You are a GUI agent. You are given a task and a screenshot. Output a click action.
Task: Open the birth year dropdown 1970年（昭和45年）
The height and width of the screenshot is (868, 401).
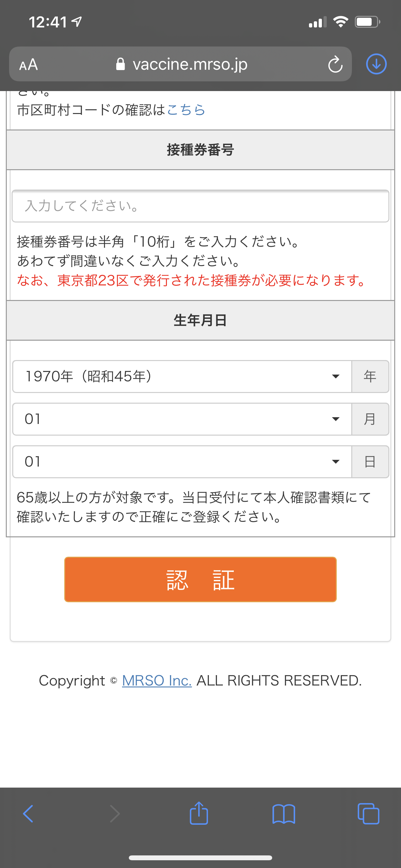[182, 377]
